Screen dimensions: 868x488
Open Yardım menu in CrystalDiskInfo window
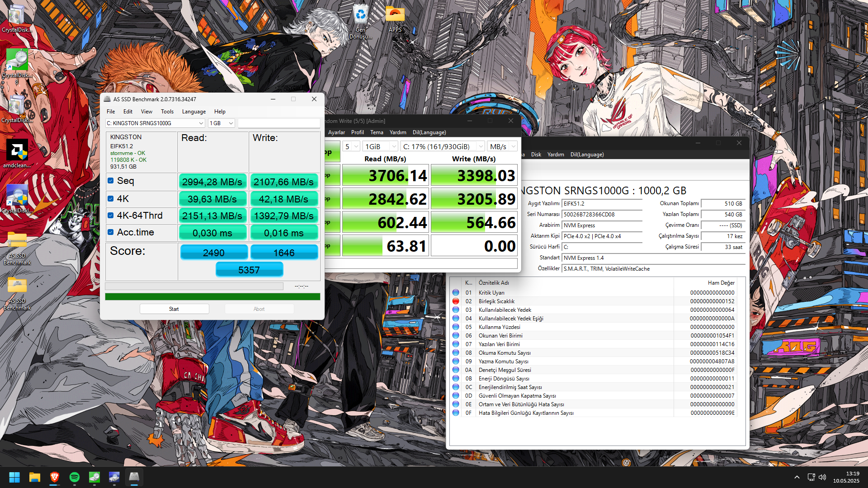pyautogui.click(x=556, y=155)
